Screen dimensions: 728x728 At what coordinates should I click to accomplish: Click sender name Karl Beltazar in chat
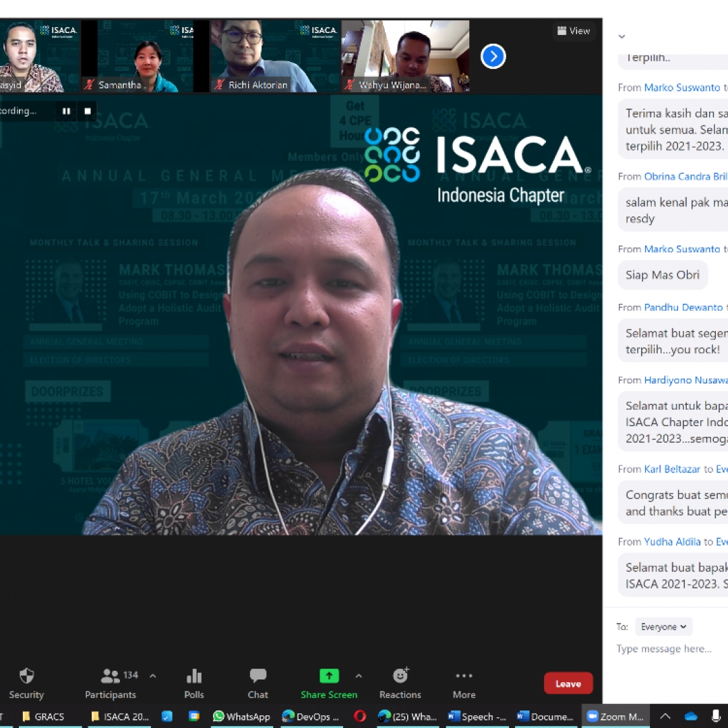point(672,469)
